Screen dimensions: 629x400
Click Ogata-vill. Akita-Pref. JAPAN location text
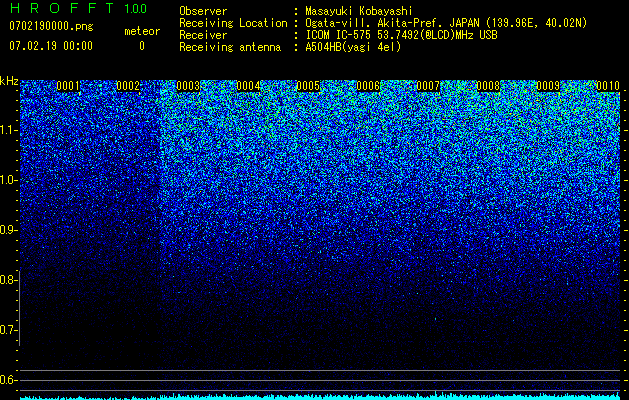tap(446, 23)
